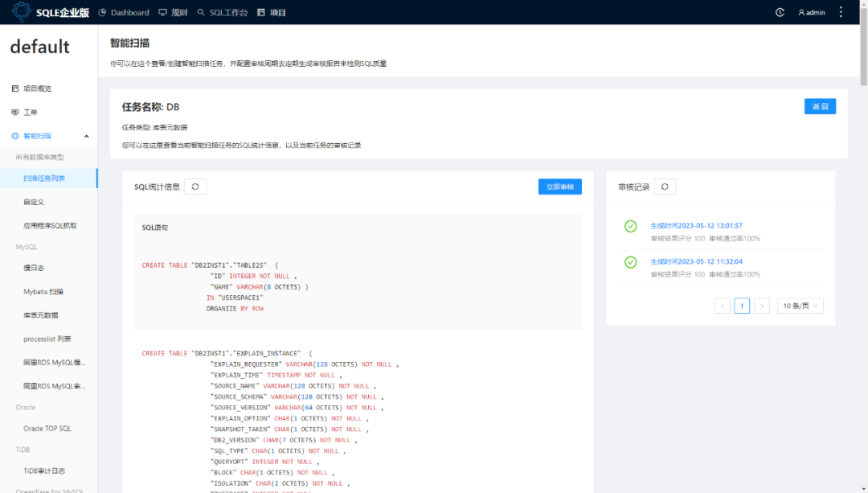Open the Dashboard nav item

[x=124, y=12]
